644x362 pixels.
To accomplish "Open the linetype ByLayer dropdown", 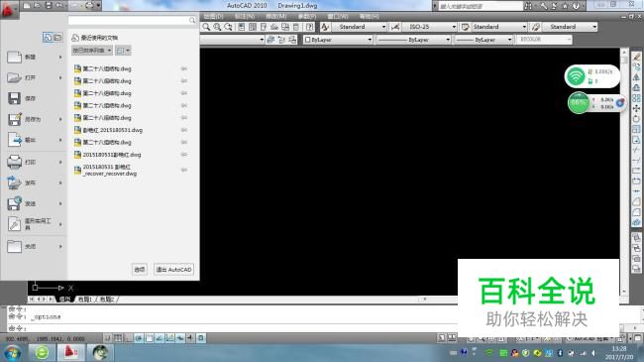I will point(448,40).
